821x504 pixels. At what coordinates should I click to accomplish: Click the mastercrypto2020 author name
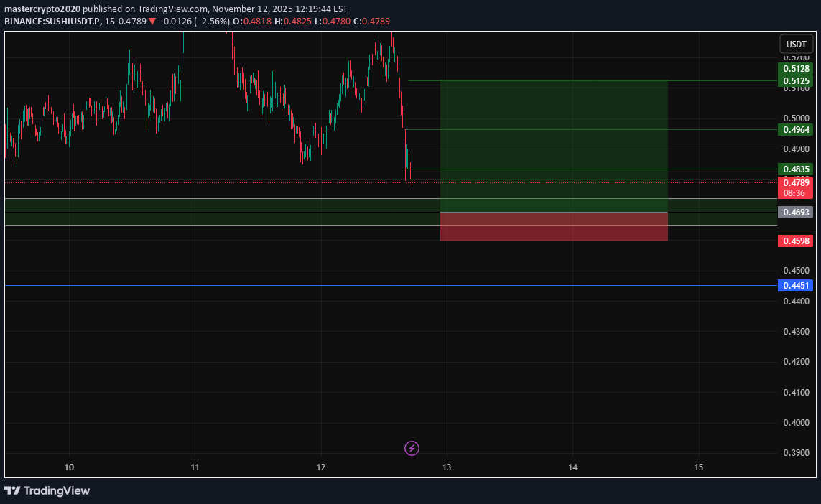pyautogui.click(x=45, y=9)
